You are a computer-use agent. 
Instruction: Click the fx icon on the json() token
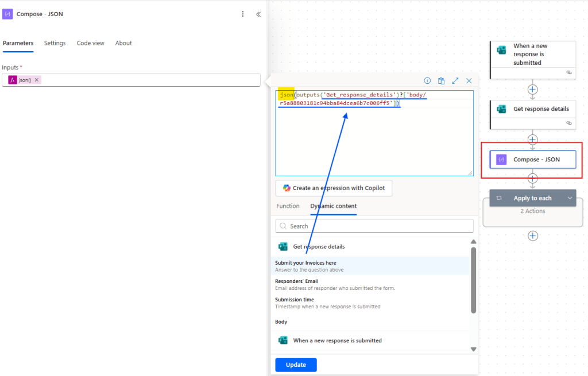(13, 79)
